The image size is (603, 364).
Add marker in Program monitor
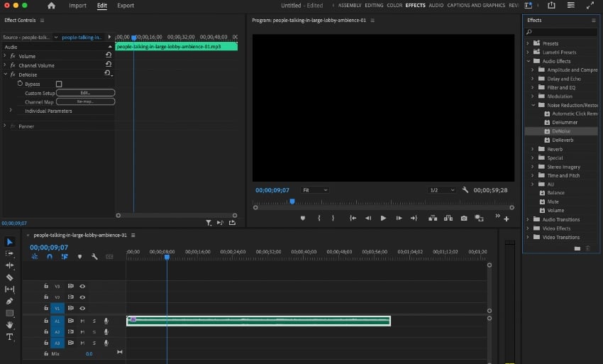pyautogui.click(x=303, y=218)
